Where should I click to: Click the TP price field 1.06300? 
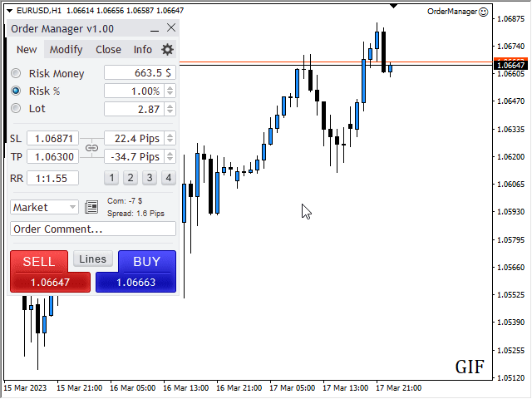pyautogui.click(x=53, y=156)
